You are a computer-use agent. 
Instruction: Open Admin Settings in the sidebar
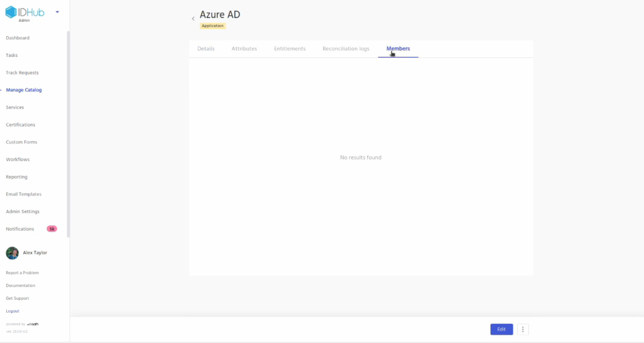23,212
